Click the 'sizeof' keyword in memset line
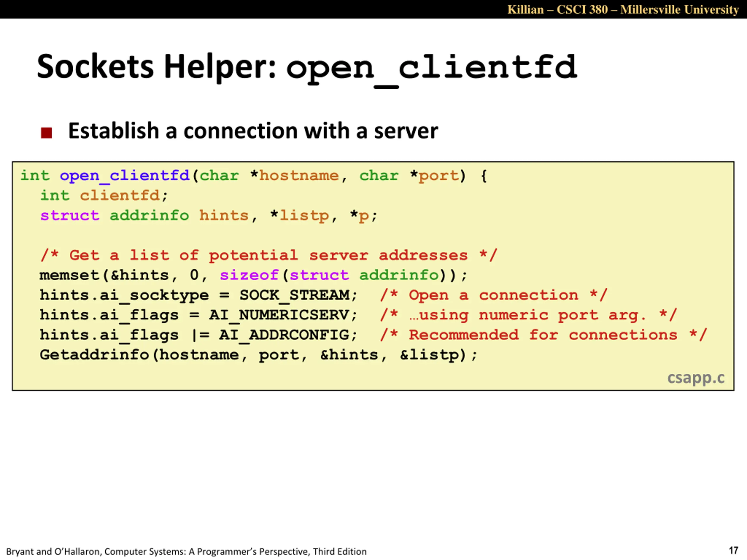747x560 pixels. click(x=249, y=275)
